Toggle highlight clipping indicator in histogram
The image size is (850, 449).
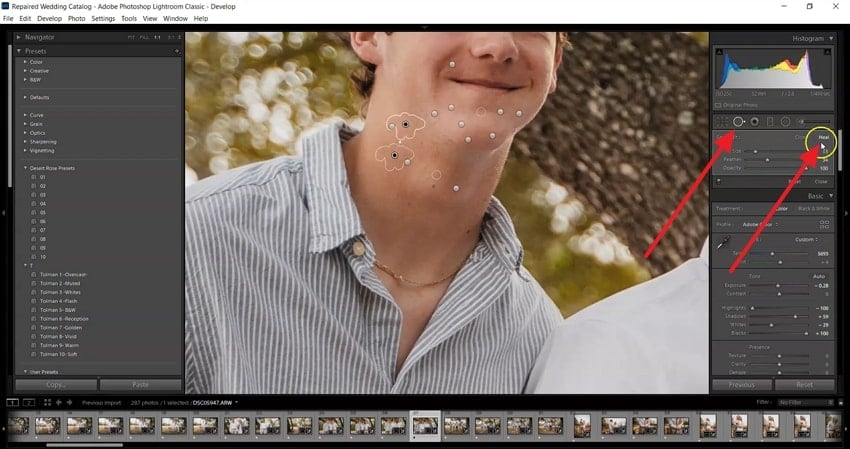click(827, 52)
